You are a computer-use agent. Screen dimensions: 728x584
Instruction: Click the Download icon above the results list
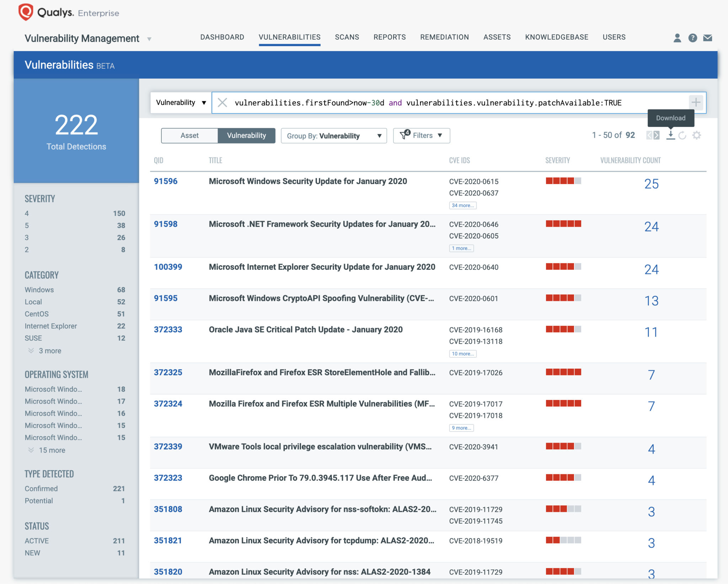click(x=671, y=135)
